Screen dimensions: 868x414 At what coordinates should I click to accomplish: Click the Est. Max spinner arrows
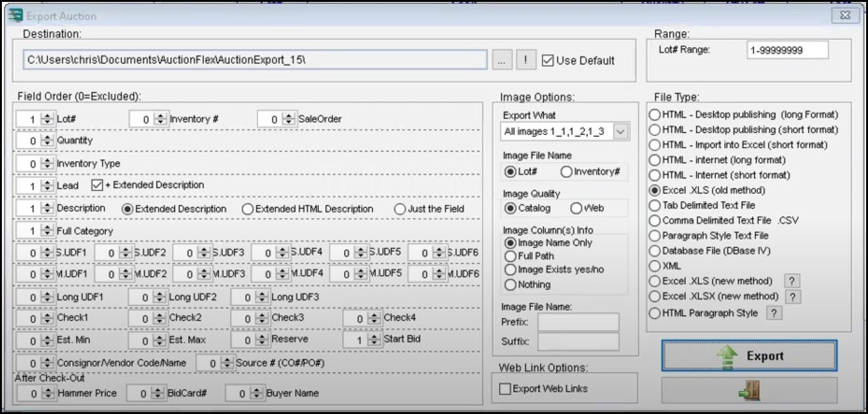(160, 341)
